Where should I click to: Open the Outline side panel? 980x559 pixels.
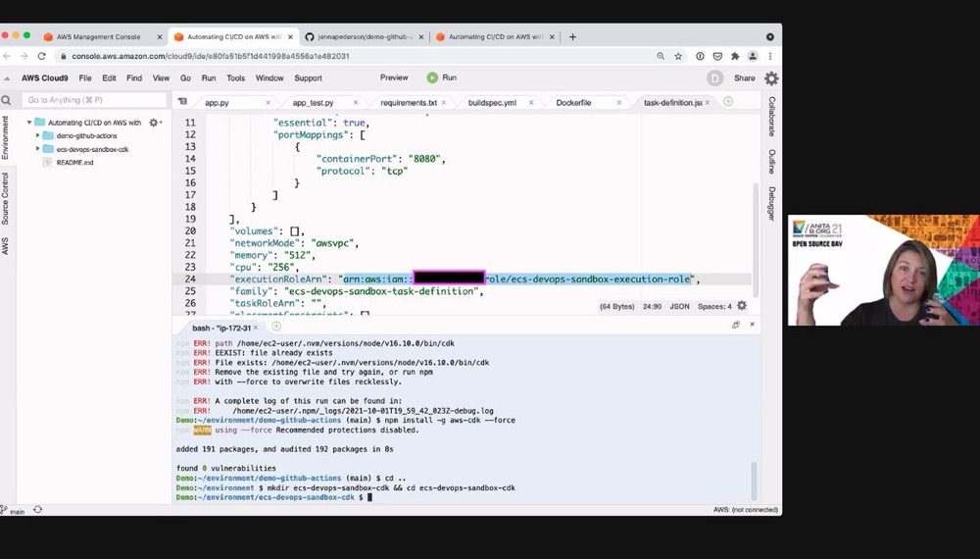pos(771,161)
